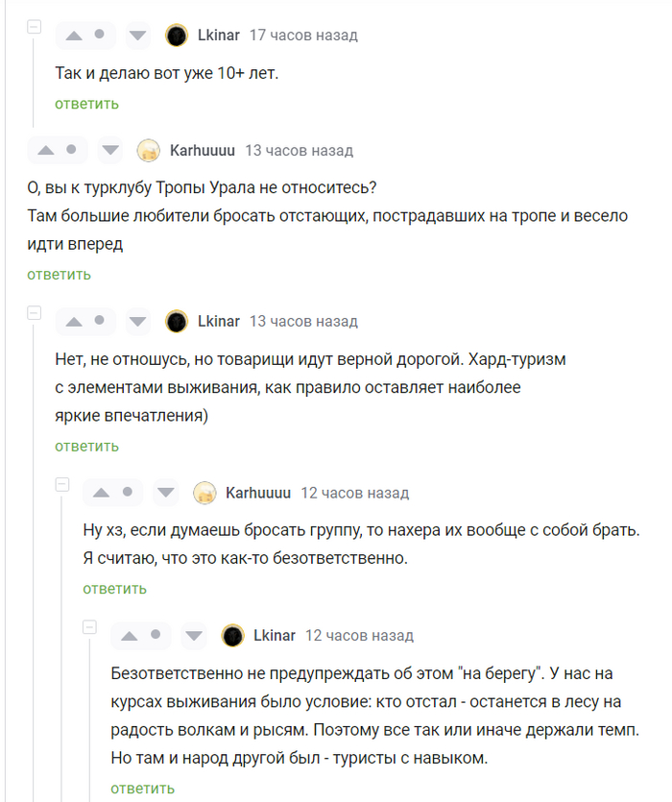The width and height of the screenshot is (672, 802).
Task: Click the '17 часов назад' timestamp
Action: (x=303, y=36)
